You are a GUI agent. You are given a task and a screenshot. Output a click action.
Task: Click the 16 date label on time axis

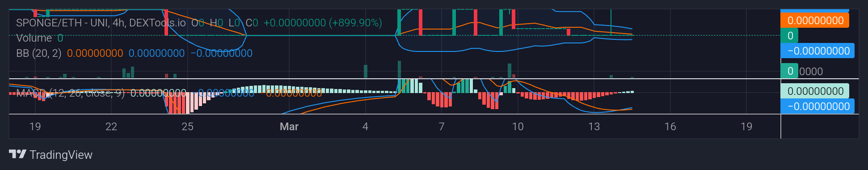[670, 127]
